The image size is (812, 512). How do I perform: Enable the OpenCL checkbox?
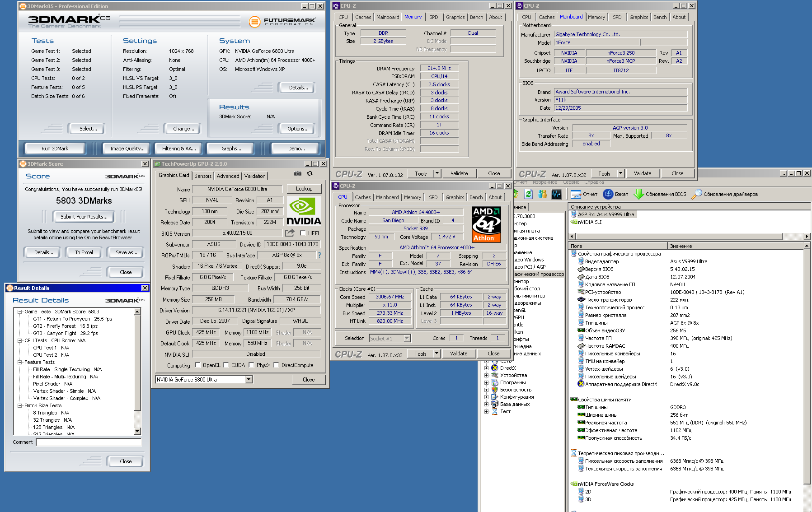tap(197, 365)
